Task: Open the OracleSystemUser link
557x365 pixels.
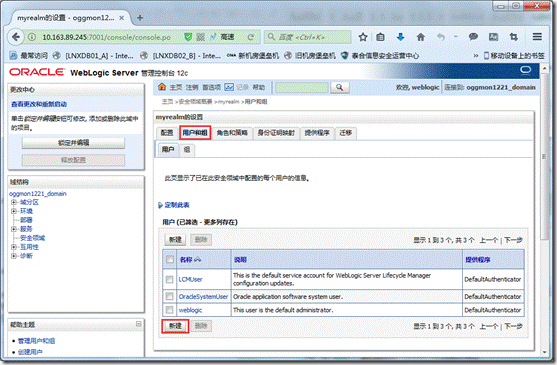Action: pyautogui.click(x=203, y=296)
